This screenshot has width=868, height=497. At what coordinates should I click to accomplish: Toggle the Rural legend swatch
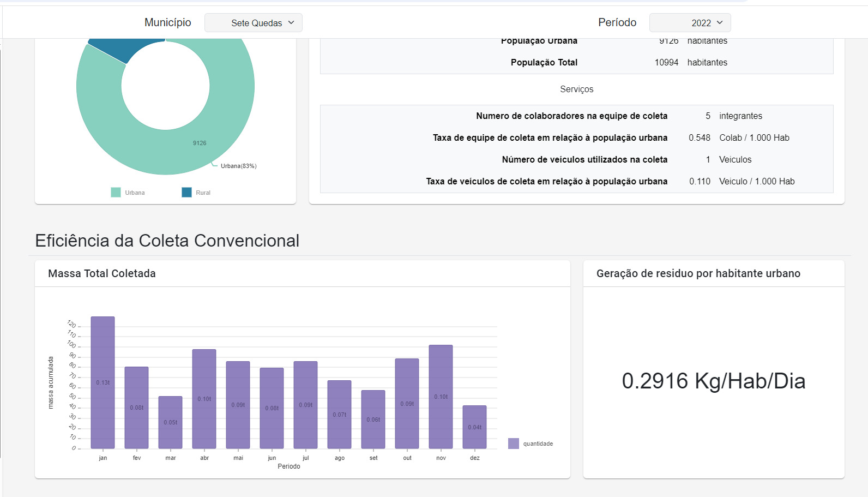(186, 193)
